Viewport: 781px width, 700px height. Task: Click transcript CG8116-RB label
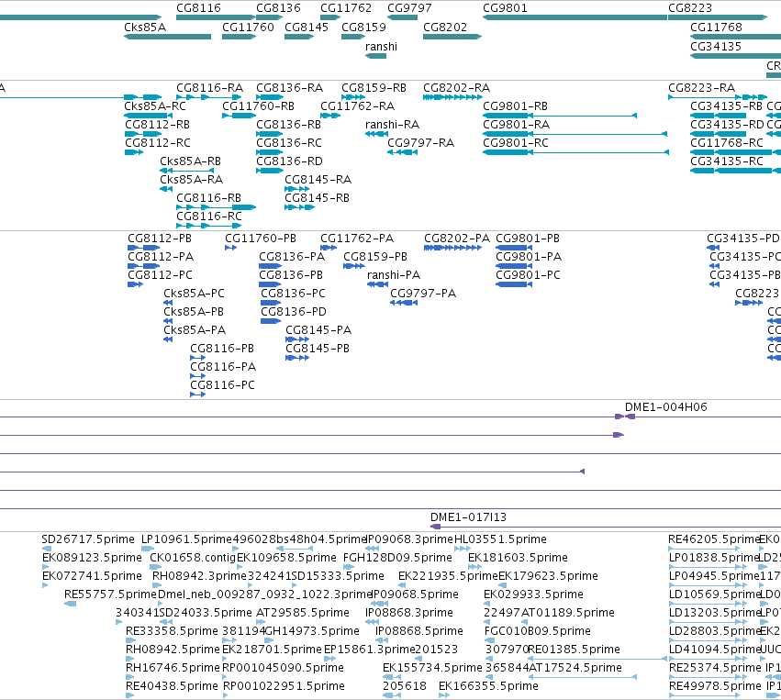point(208,198)
